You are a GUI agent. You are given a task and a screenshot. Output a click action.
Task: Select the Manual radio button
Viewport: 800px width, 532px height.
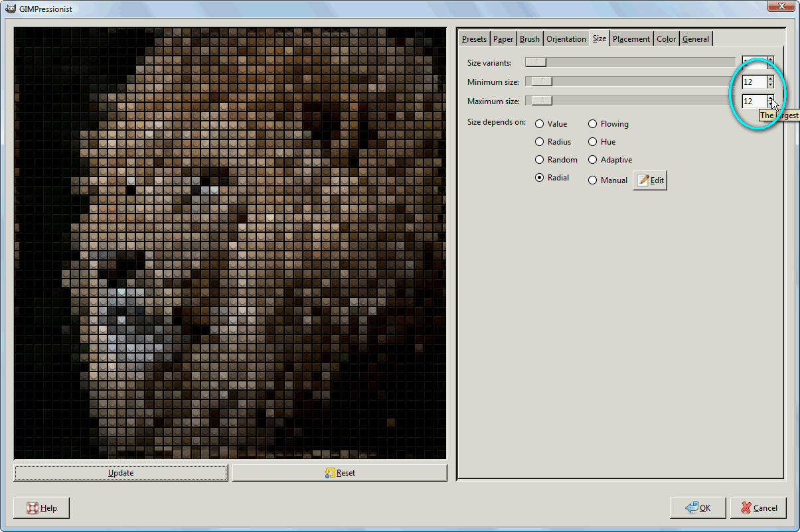point(607,180)
